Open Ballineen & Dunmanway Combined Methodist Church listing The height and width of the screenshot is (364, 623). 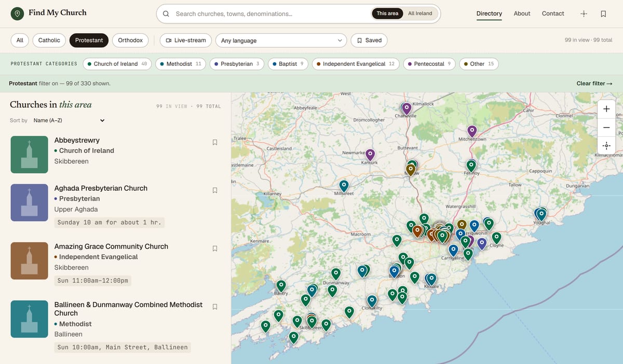(x=128, y=309)
